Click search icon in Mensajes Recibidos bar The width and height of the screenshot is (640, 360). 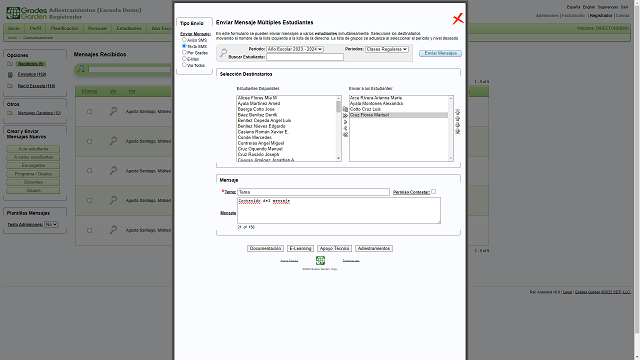[x=81, y=69]
